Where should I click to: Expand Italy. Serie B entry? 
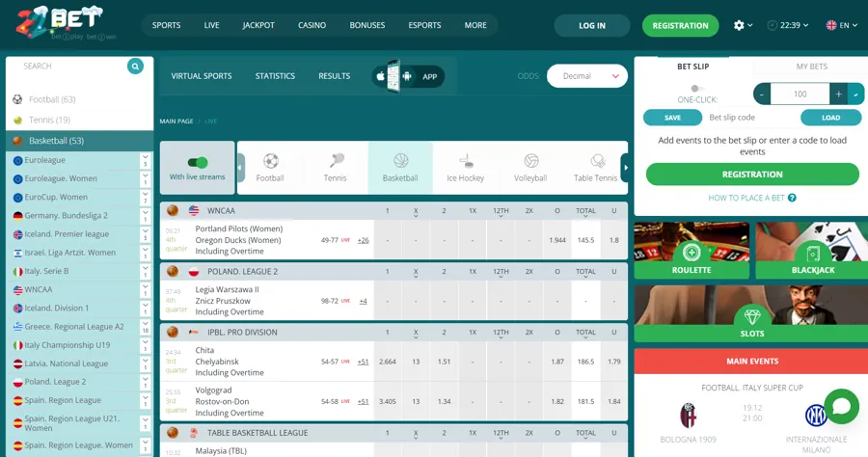pos(145,271)
